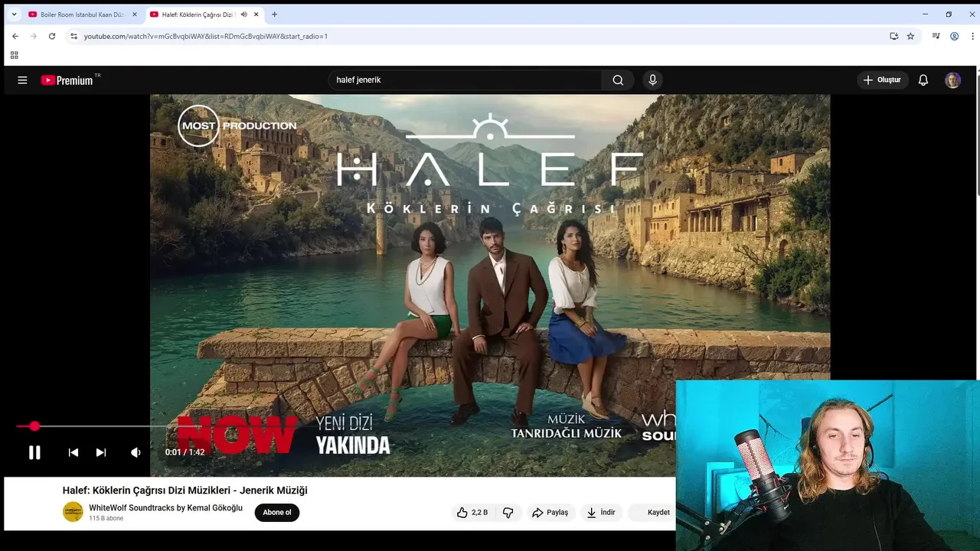
Task: Download the video with İndir
Action: pyautogui.click(x=601, y=513)
